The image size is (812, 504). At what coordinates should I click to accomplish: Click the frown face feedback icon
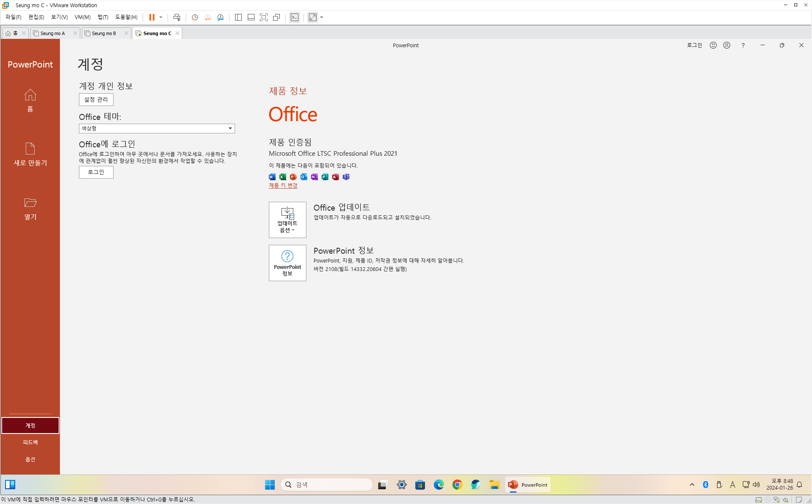point(727,45)
